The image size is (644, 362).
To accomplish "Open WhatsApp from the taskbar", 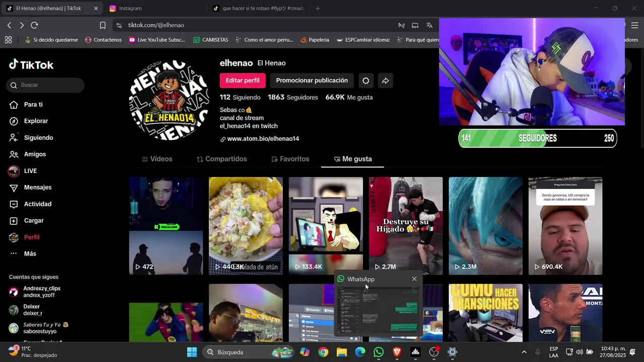I will (378, 352).
